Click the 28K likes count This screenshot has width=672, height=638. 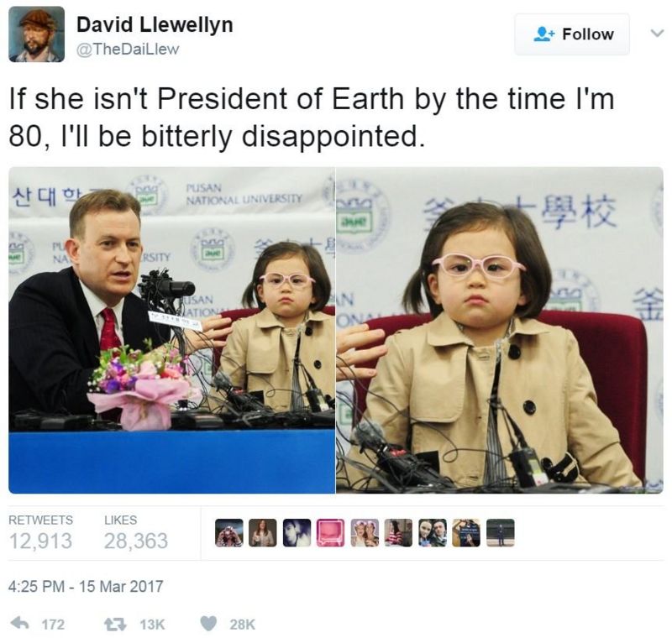click(242, 625)
